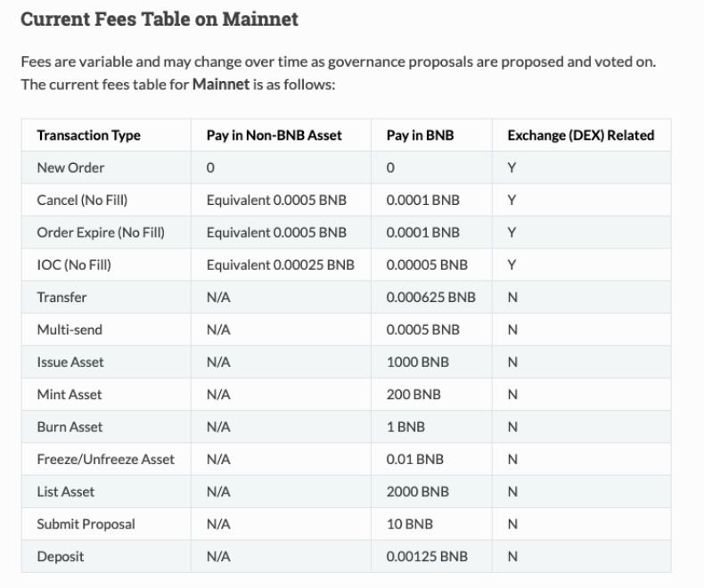Select the 'Cancel (No Fill)' transaction cell

click(82, 200)
